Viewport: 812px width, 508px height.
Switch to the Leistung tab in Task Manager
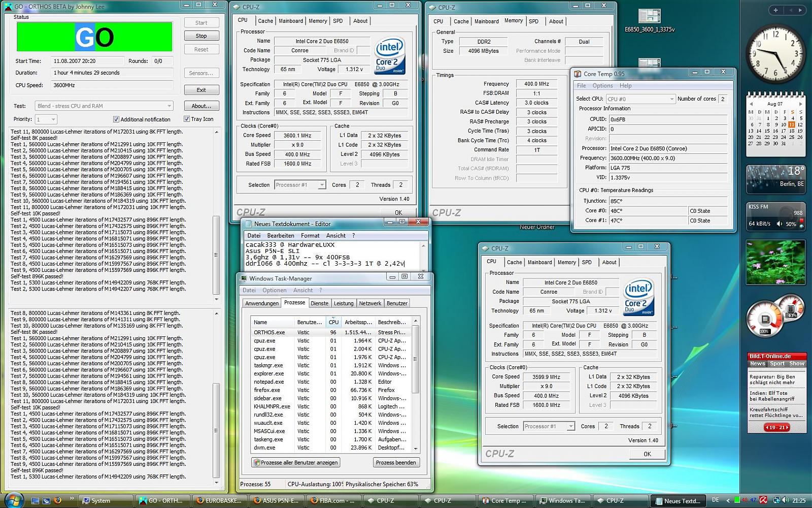(x=344, y=303)
